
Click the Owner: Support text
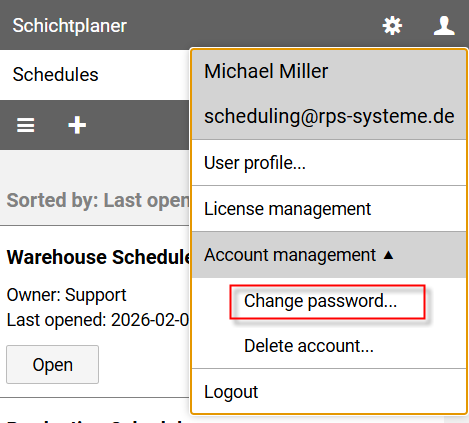(66, 295)
